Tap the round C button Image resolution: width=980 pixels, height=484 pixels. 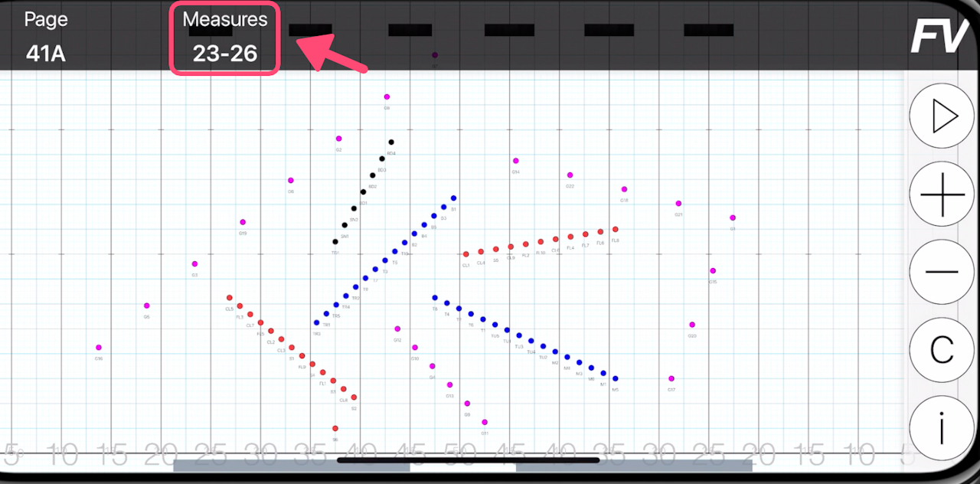[x=941, y=351]
